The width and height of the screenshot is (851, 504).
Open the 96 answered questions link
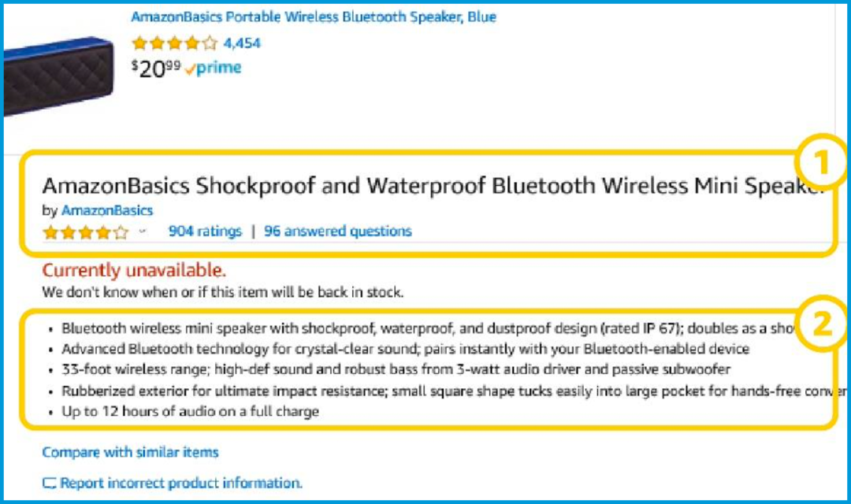[337, 231]
